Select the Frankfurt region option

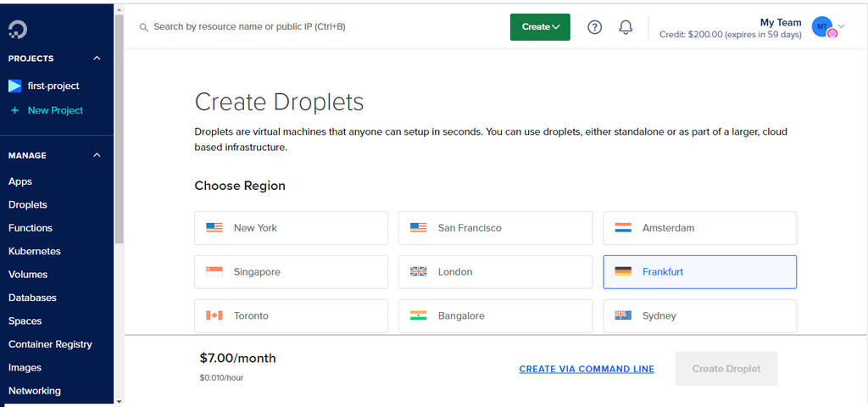coord(699,272)
